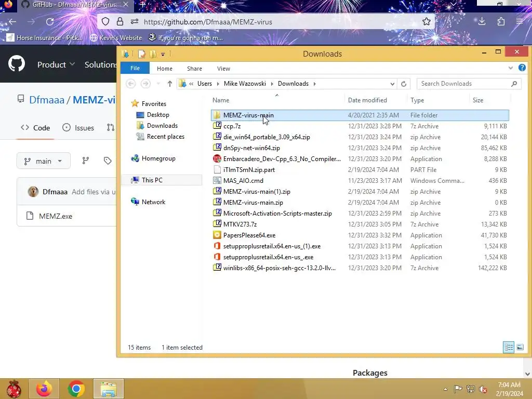Screen dimensions: 532x399
Task: Click Properties icon in quick access toolbar
Action: [141, 54]
